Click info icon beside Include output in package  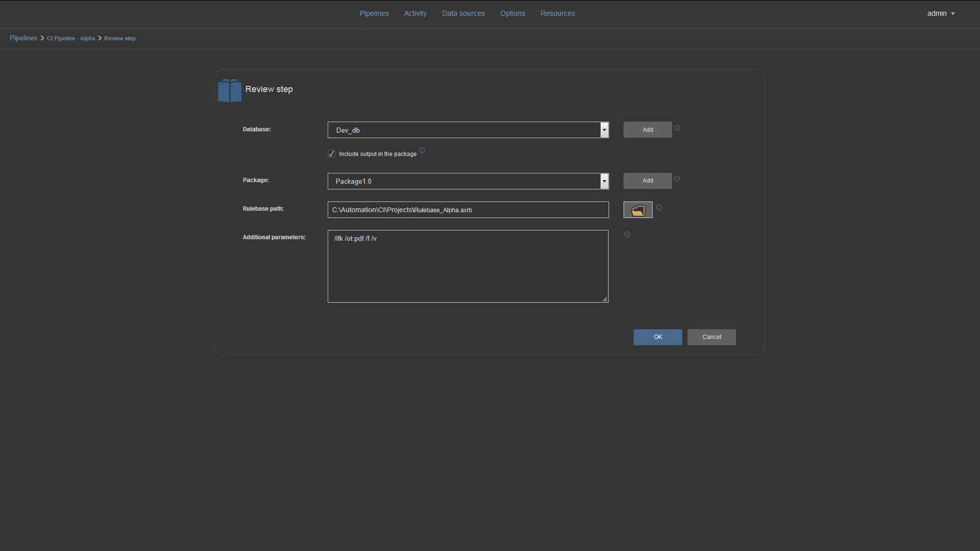(x=422, y=150)
